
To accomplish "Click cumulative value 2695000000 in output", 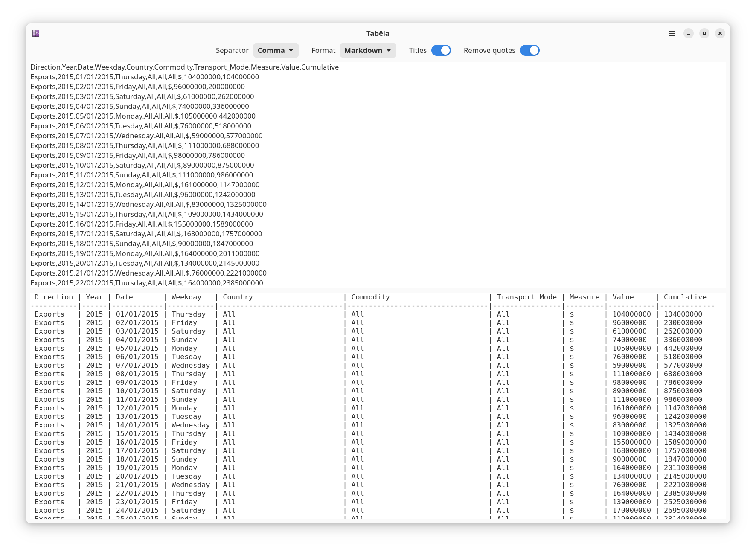I will (x=685, y=510).
